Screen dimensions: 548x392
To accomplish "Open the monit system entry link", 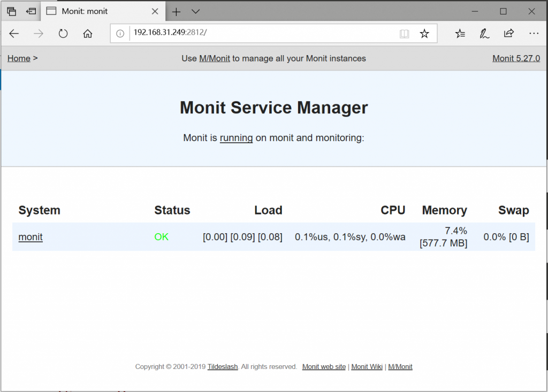I will click(31, 237).
